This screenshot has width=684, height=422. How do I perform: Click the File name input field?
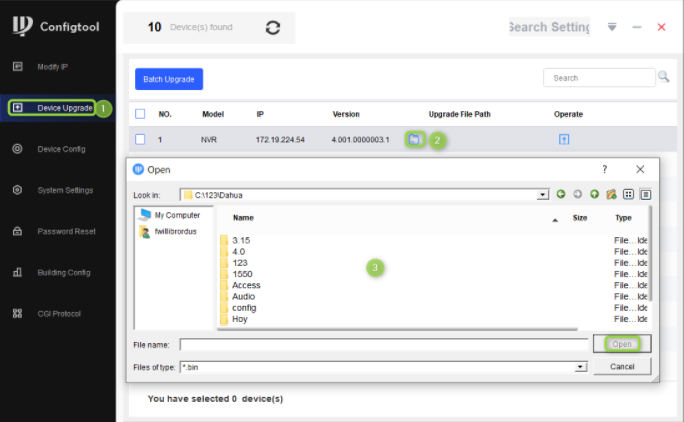point(384,345)
